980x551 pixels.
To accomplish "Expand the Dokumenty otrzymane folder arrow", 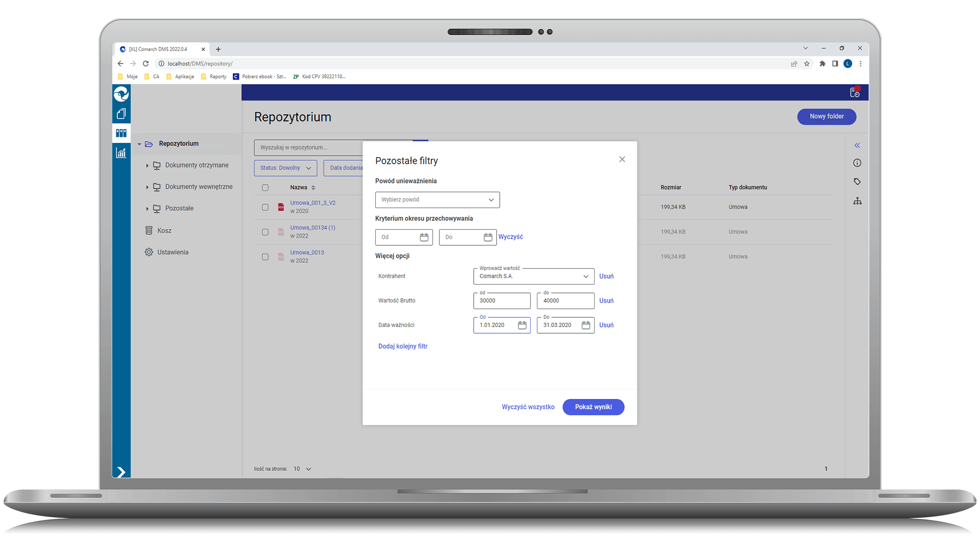I will tap(147, 166).
